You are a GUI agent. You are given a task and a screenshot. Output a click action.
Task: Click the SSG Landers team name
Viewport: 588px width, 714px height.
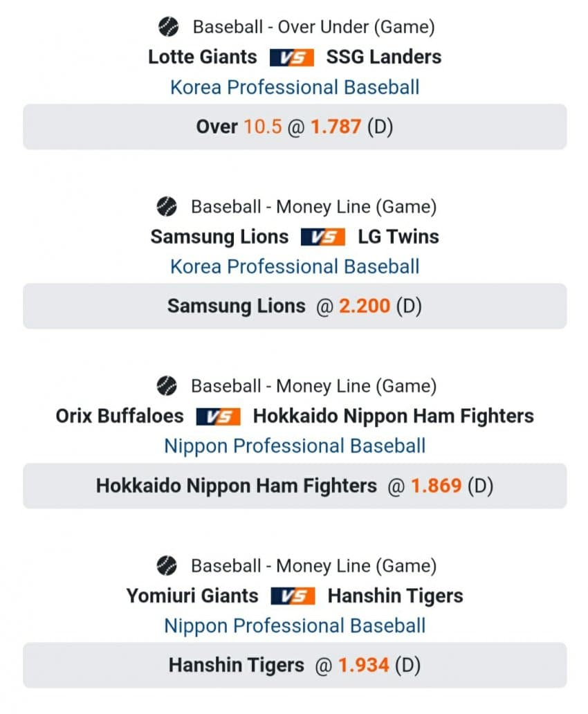coord(383,57)
